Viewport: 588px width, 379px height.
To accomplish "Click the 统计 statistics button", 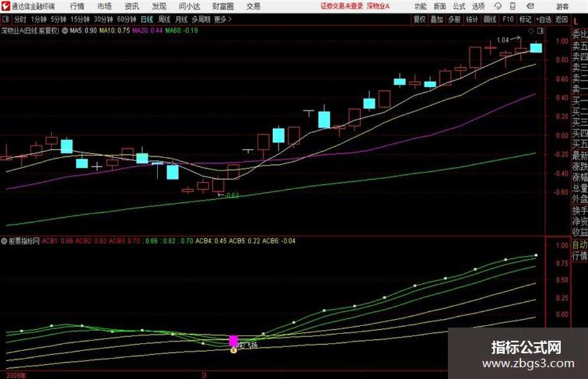I will pos(472,19).
